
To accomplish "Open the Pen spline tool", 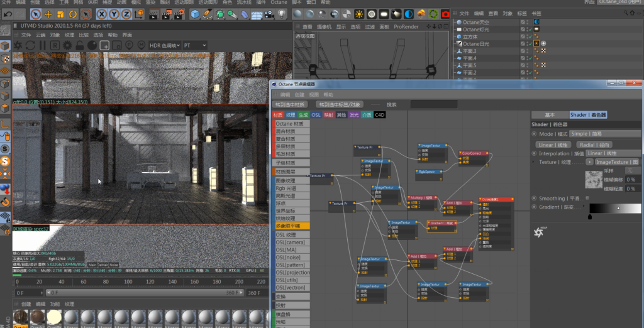I will click(208, 15).
